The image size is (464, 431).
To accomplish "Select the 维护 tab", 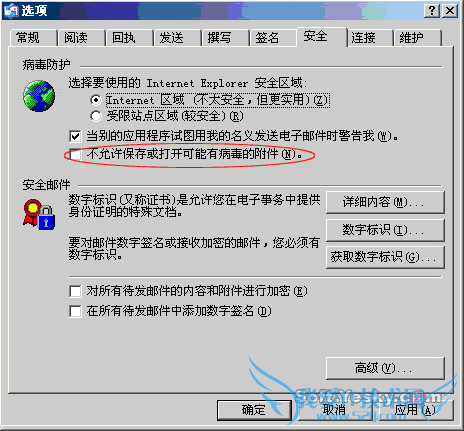I will pos(417,38).
